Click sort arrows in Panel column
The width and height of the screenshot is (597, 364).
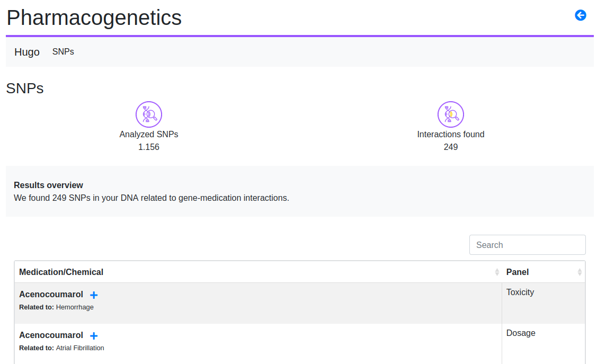(580, 272)
